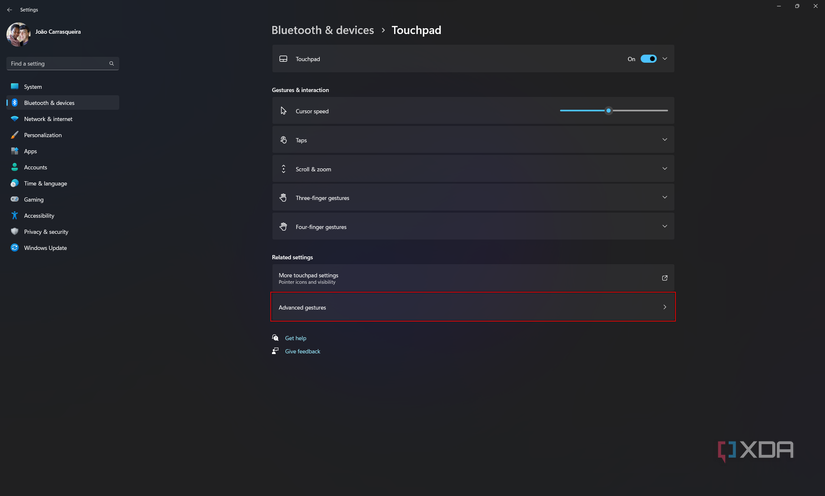Turn off the Touchpad toggle switch
The width and height of the screenshot is (825, 496).
[649, 59]
